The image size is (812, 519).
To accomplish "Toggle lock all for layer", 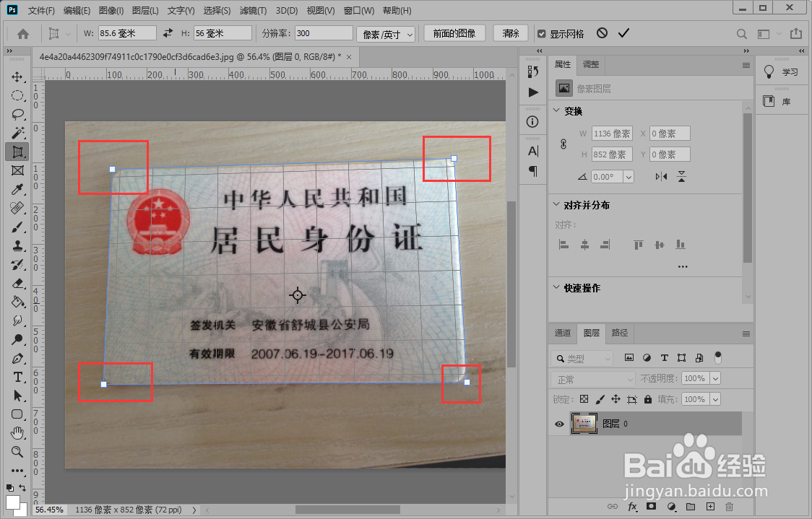I will [647, 399].
